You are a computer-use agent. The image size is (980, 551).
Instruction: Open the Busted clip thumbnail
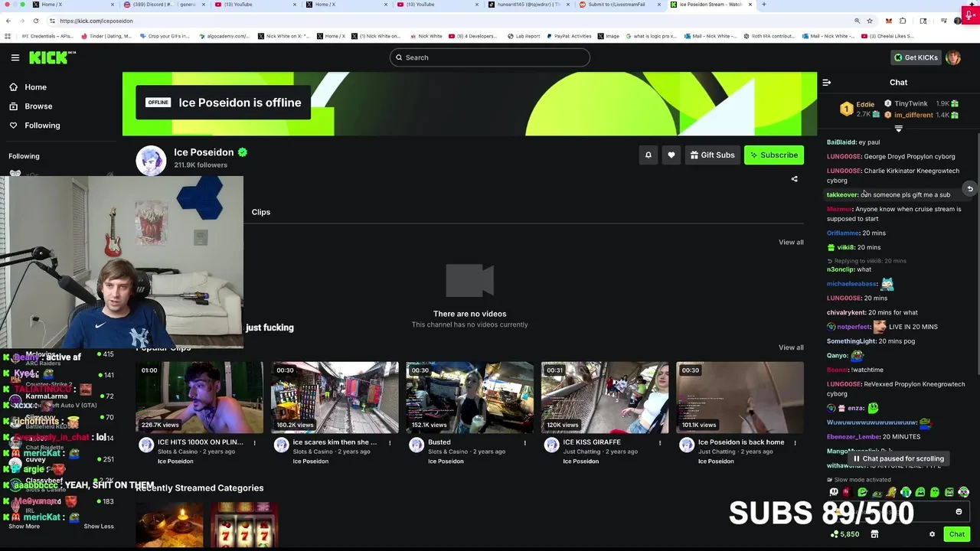(x=469, y=397)
